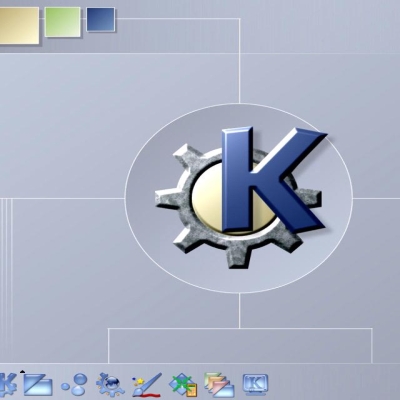
Task: Open the stacked colored folders icon
Action: 219,385
